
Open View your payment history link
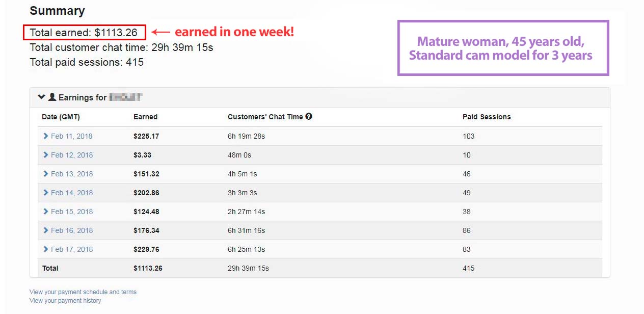click(65, 301)
